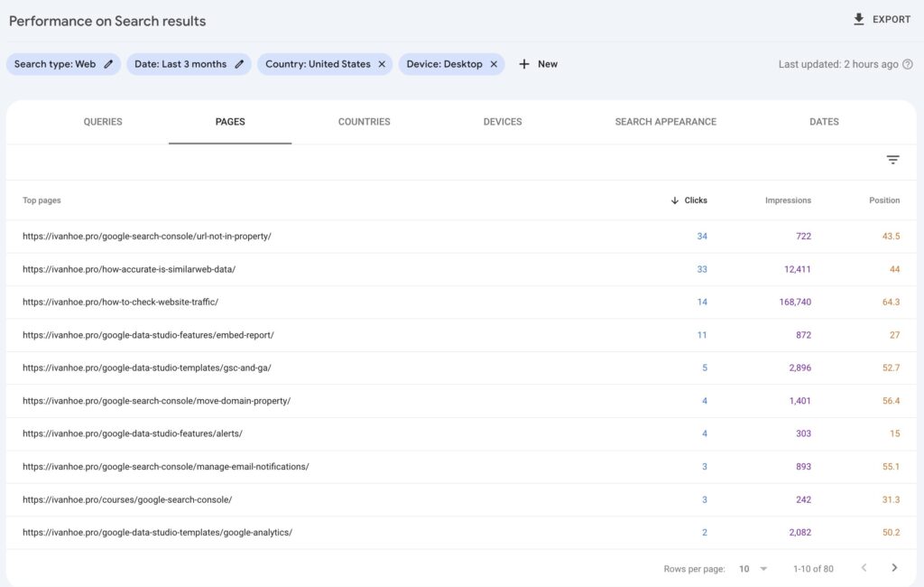
Task: Remove the Country: United States filter
Action: coord(382,64)
